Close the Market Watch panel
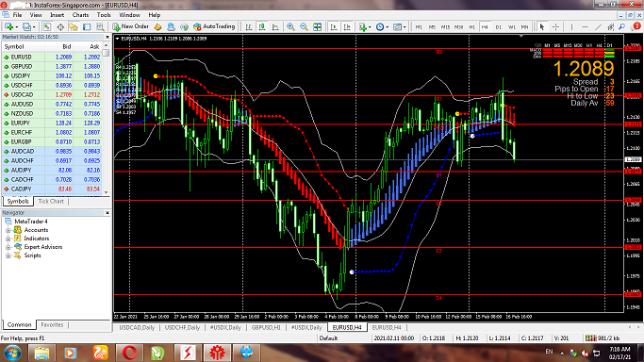 107,37
